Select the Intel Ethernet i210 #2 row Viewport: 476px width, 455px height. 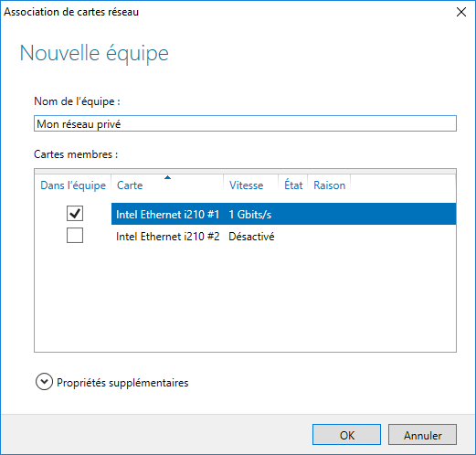pos(283,237)
